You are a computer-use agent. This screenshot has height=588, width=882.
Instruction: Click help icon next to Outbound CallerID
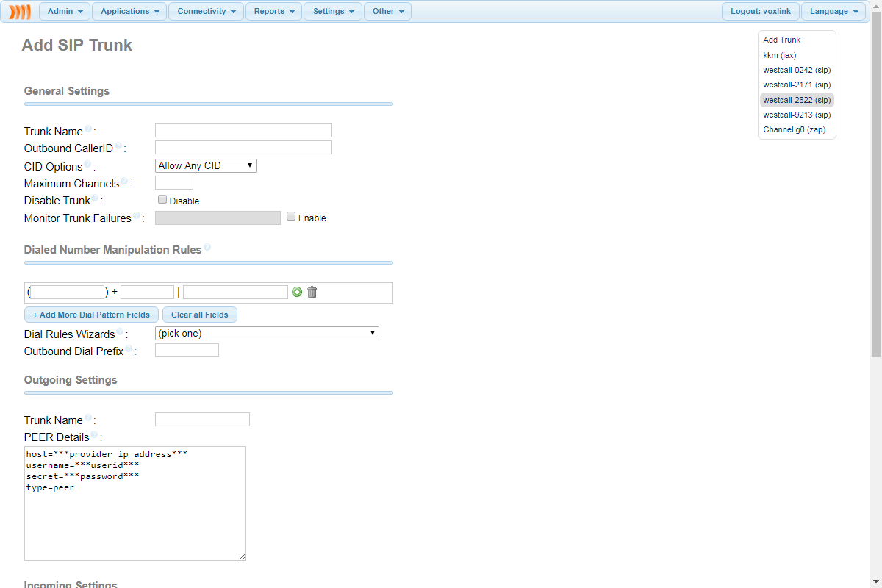click(118, 146)
